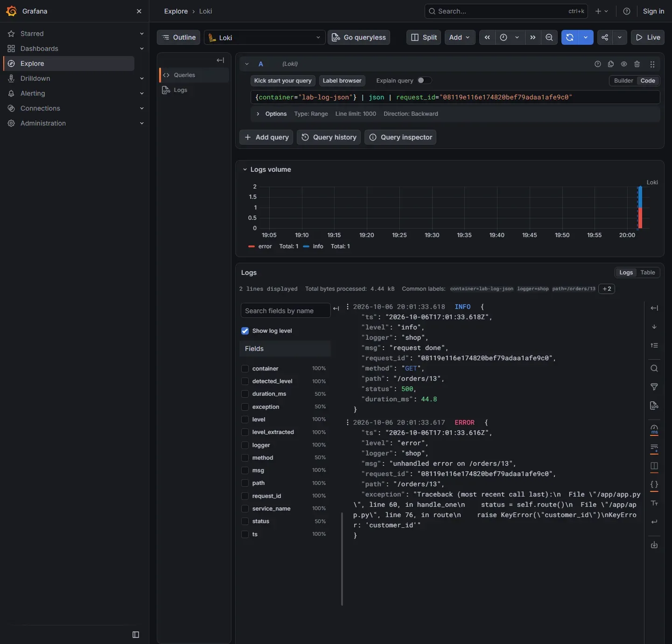Collapse the Logs volume panel
The width and height of the screenshot is (672, 644).
(x=245, y=169)
